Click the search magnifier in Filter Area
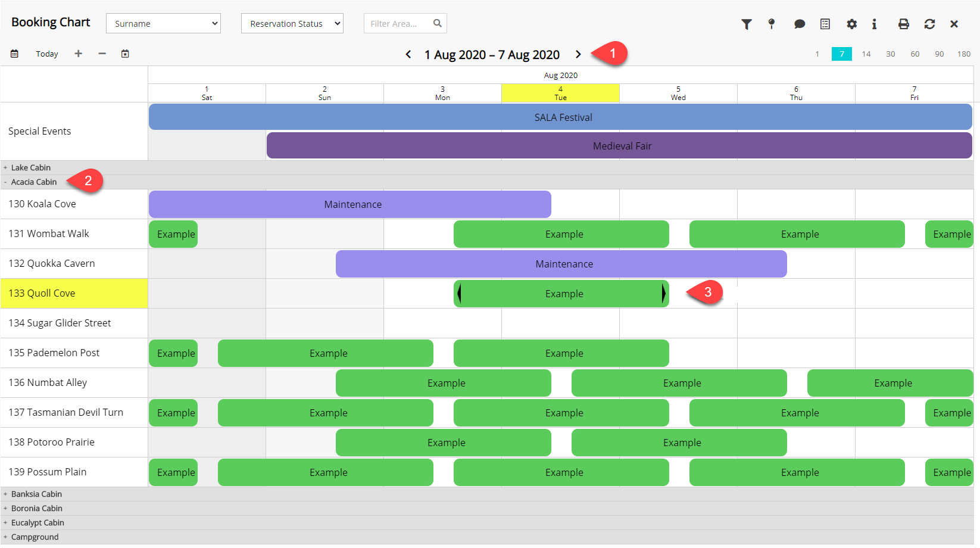980x548 pixels. pos(438,23)
